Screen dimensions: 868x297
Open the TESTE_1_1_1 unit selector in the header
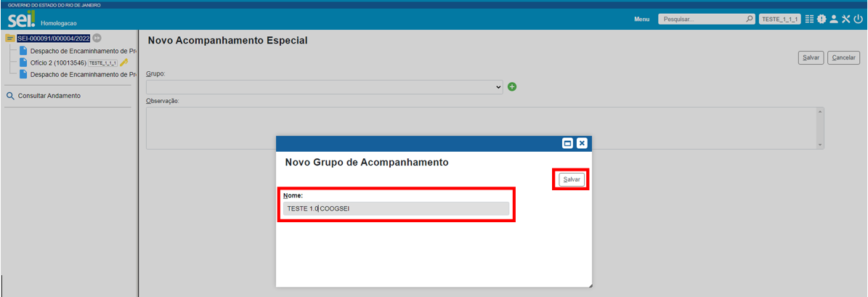[x=779, y=20]
